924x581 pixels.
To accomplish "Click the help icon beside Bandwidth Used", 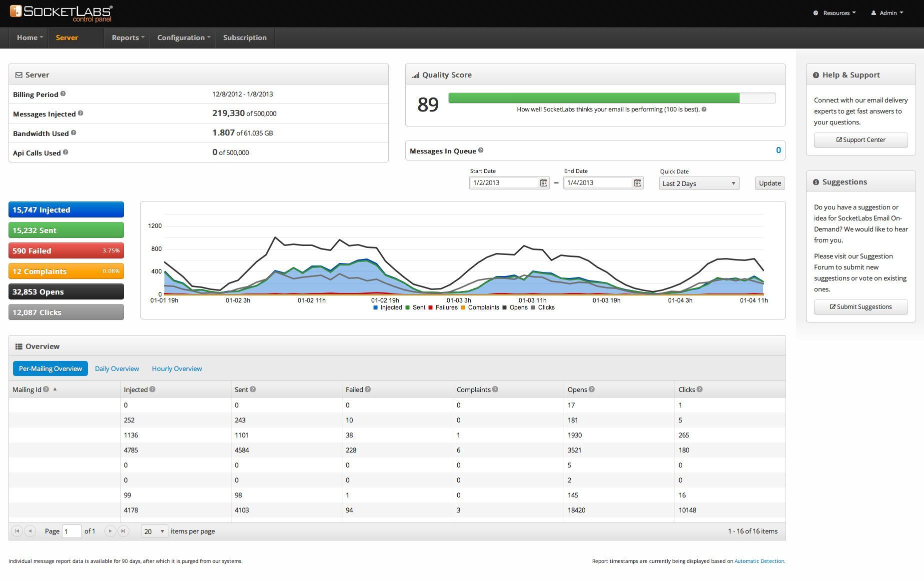I will coord(73,132).
